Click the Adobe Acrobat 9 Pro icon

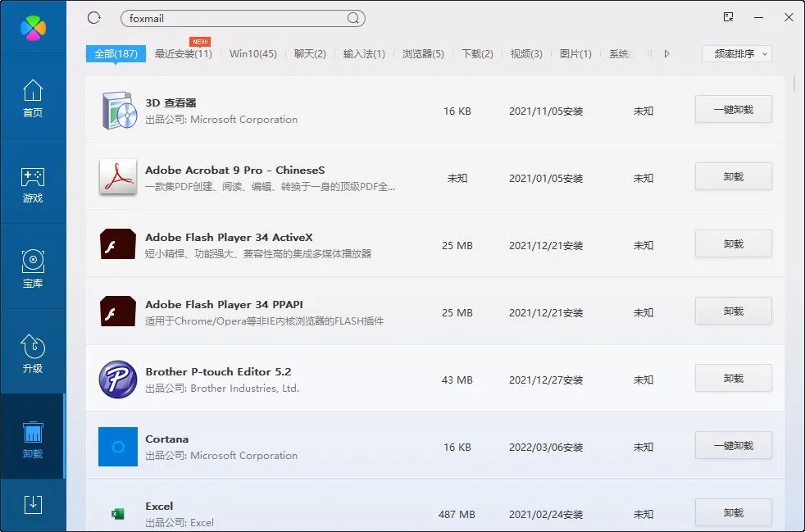(118, 177)
